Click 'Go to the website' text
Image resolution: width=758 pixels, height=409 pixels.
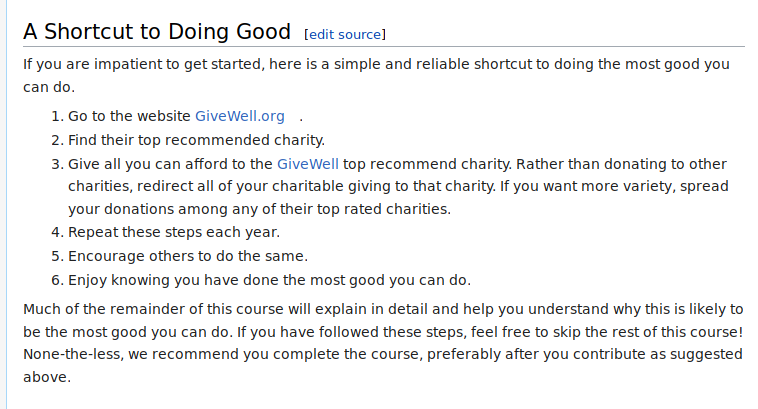(x=129, y=116)
